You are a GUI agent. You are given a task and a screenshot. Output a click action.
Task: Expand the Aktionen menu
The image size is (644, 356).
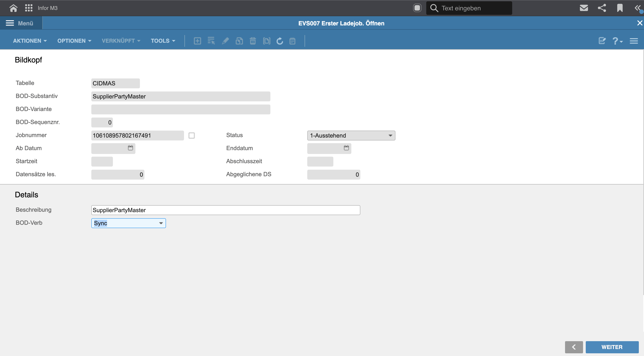point(29,41)
